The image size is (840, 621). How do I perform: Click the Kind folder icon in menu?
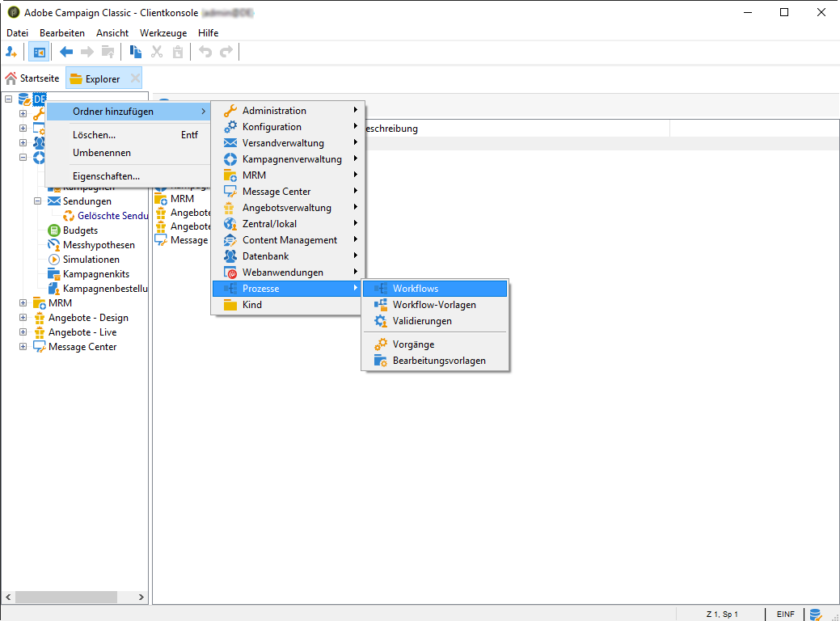pyautogui.click(x=230, y=305)
